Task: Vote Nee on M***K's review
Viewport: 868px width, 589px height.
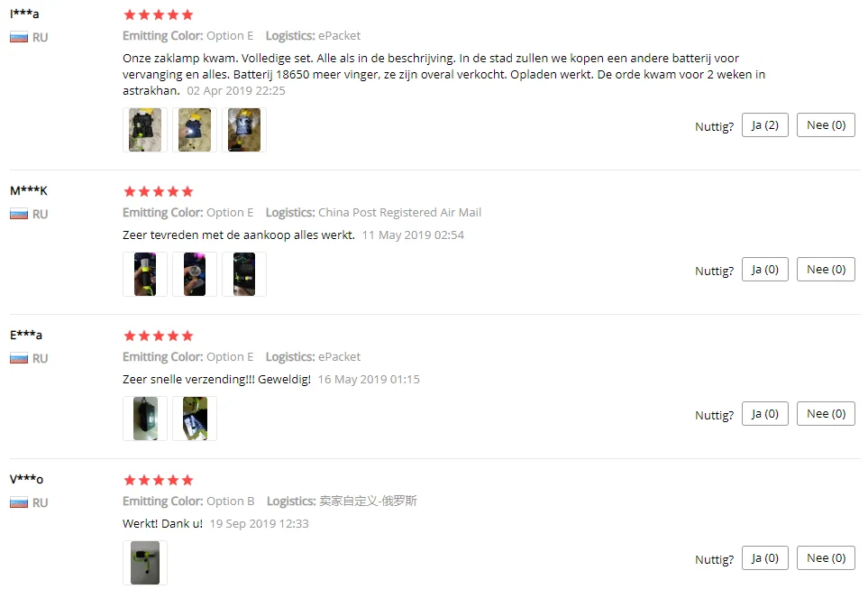Action: tap(826, 270)
